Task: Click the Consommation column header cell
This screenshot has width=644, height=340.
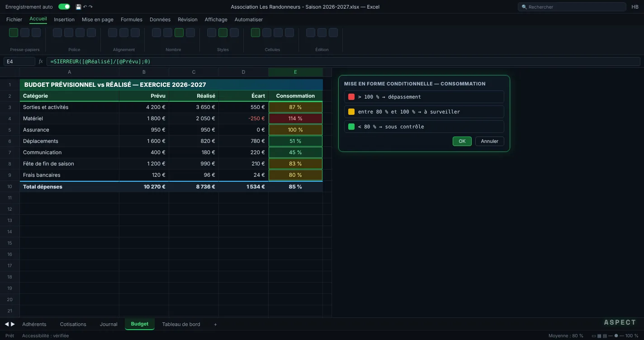Action: tap(295, 96)
